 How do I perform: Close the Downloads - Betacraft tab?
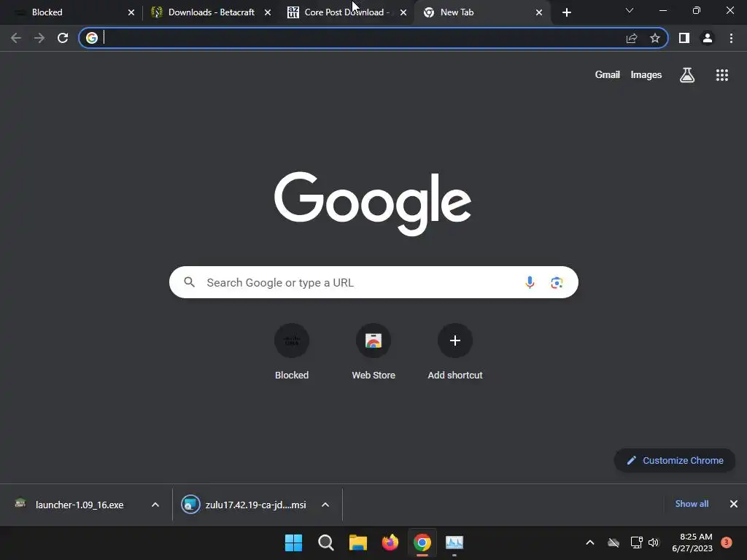tap(268, 12)
